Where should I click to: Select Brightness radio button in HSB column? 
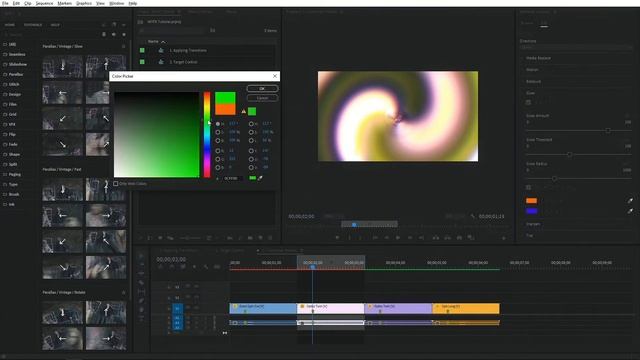pos(218,140)
